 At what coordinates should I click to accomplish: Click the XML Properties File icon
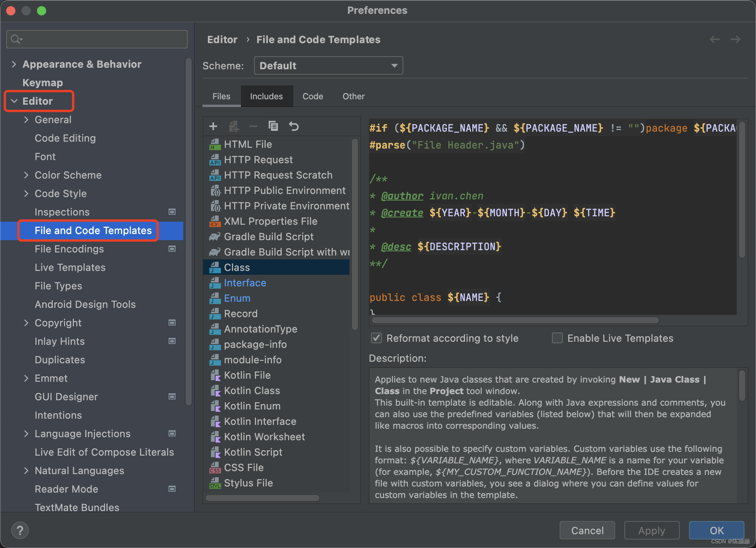point(215,221)
